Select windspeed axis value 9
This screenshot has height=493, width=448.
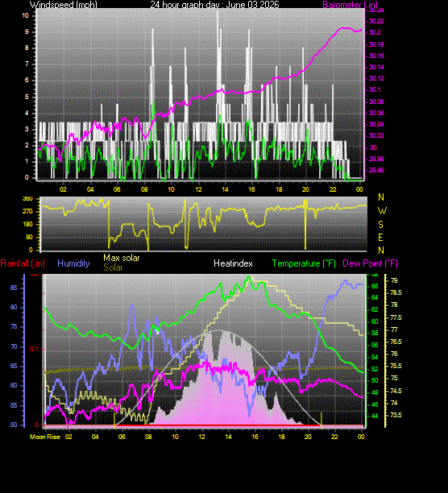tap(27, 31)
